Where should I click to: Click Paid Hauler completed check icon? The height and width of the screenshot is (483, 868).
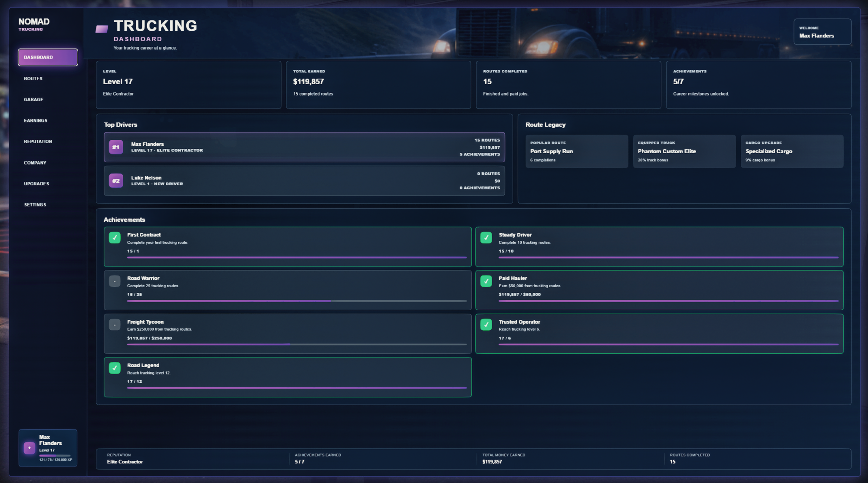click(486, 281)
